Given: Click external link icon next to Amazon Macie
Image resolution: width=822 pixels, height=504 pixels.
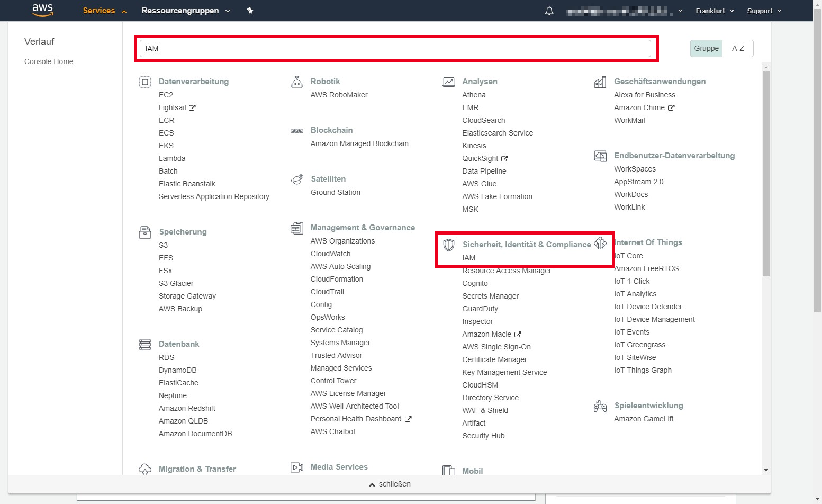Looking at the screenshot, I should 518,335.
